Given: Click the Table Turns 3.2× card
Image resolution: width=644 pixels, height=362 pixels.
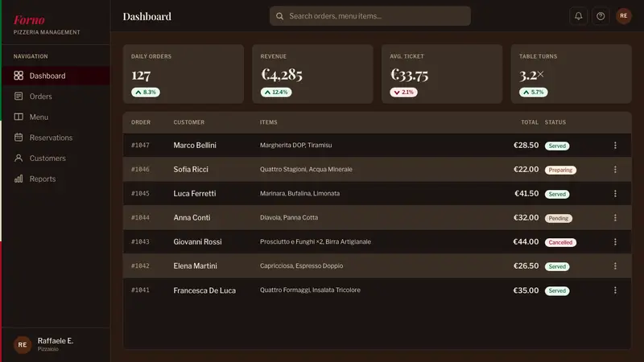Looking at the screenshot, I should tap(571, 74).
